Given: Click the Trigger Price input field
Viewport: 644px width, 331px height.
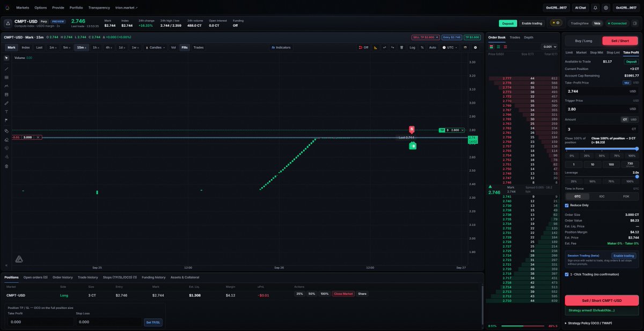Looking at the screenshot, I should [602, 109].
